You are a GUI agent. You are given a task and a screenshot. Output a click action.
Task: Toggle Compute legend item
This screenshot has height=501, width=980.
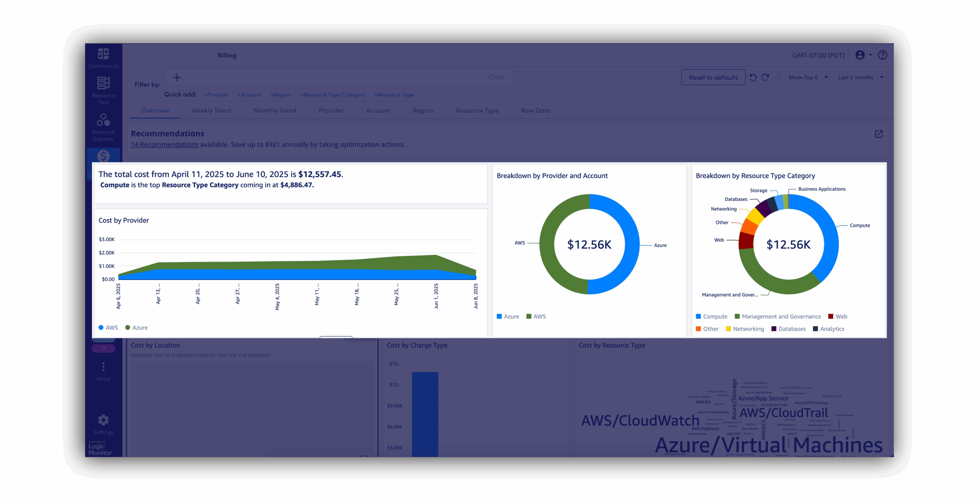(712, 317)
